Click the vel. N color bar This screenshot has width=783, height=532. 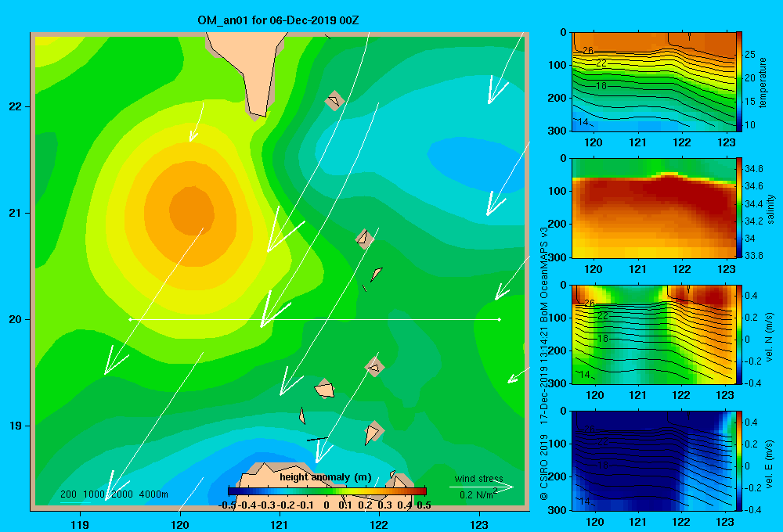pos(739,335)
